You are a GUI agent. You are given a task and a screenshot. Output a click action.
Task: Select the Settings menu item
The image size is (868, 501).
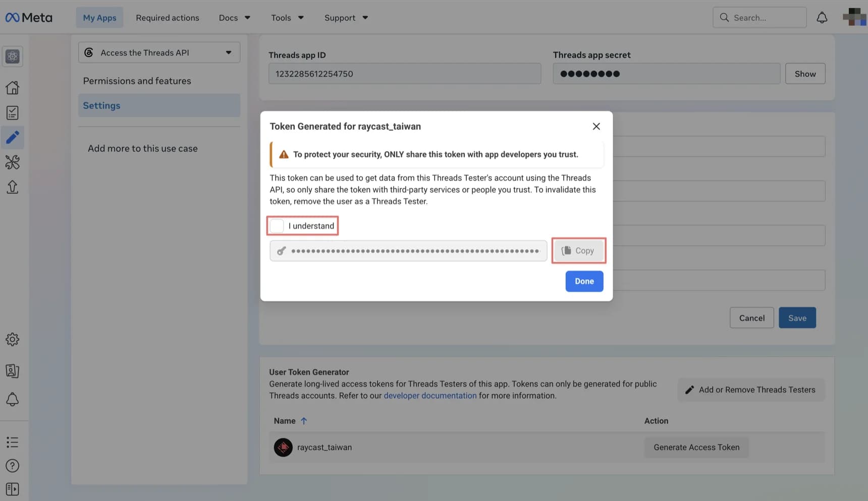coord(159,105)
